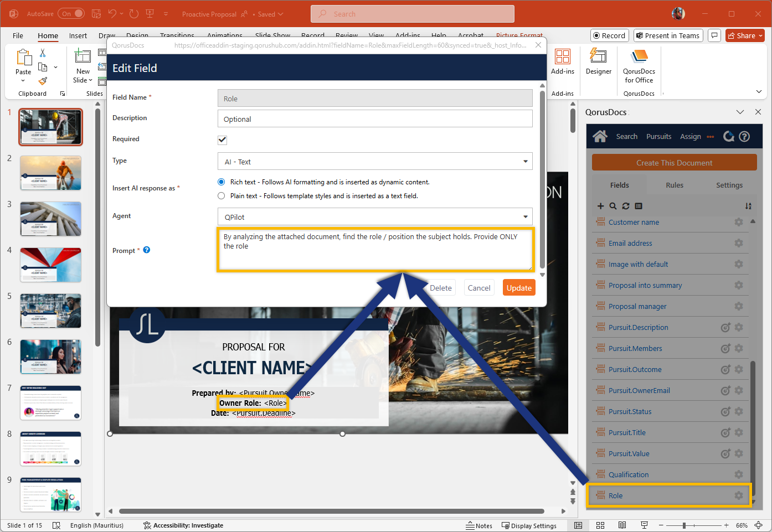772x532 pixels.
Task: Click the Prompt help info icon
Action: pos(147,250)
